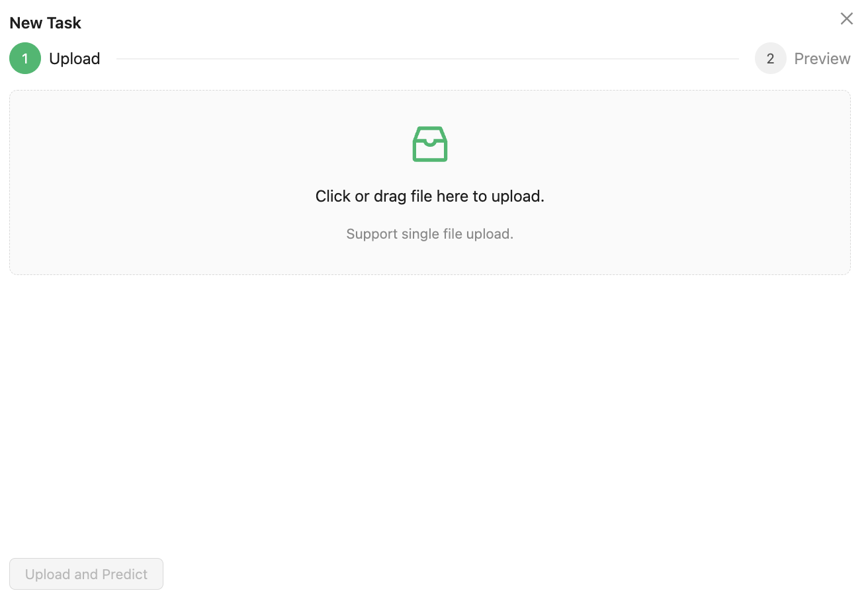Click the word 'Preview' in the stepper
The width and height of the screenshot is (868, 599).
[x=822, y=58]
